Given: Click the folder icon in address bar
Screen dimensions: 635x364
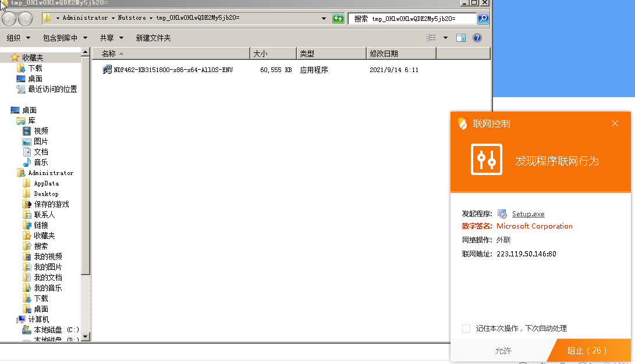Looking at the screenshot, I should pos(47,18).
